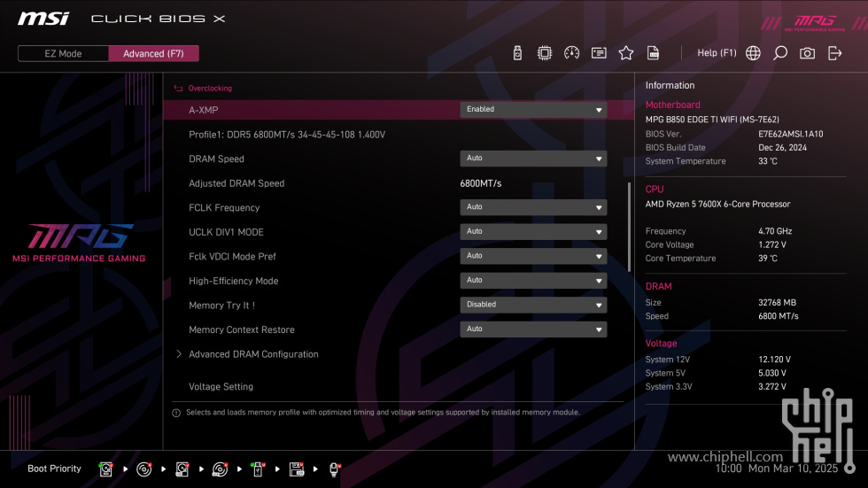Select the Memory Try It ! label
This screenshot has width=868, height=488.
222,305
